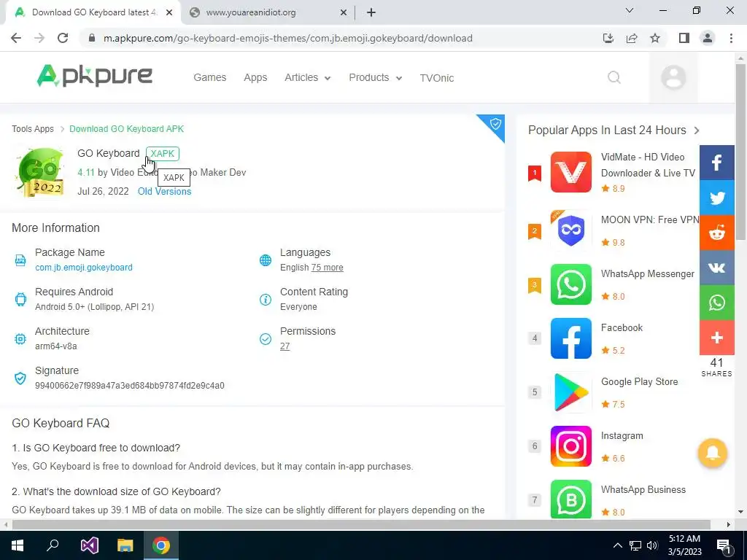Click the blue verified shield corner badge

[495, 124]
